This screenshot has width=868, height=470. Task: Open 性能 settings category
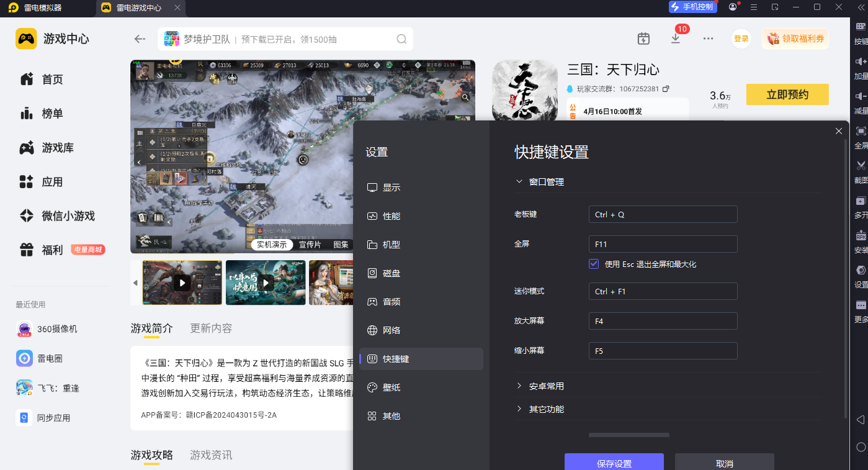click(421, 216)
